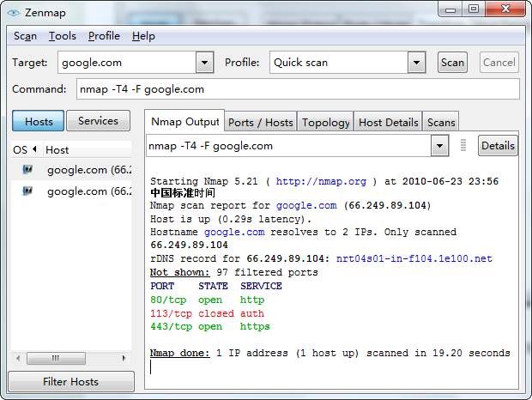Click 'Host is up (0.29s latency).' text
Image resolution: width=532 pixels, height=400 pixels.
tap(231, 219)
